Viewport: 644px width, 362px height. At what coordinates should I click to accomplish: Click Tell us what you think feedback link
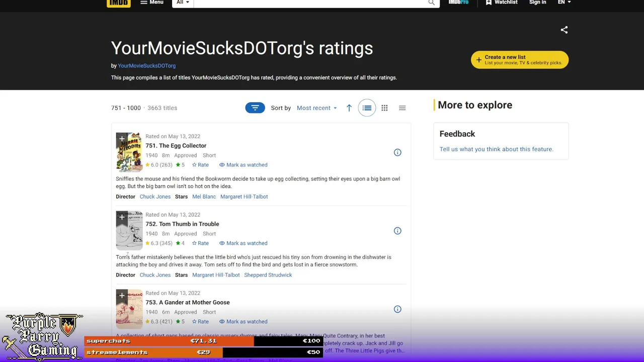(496, 149)
